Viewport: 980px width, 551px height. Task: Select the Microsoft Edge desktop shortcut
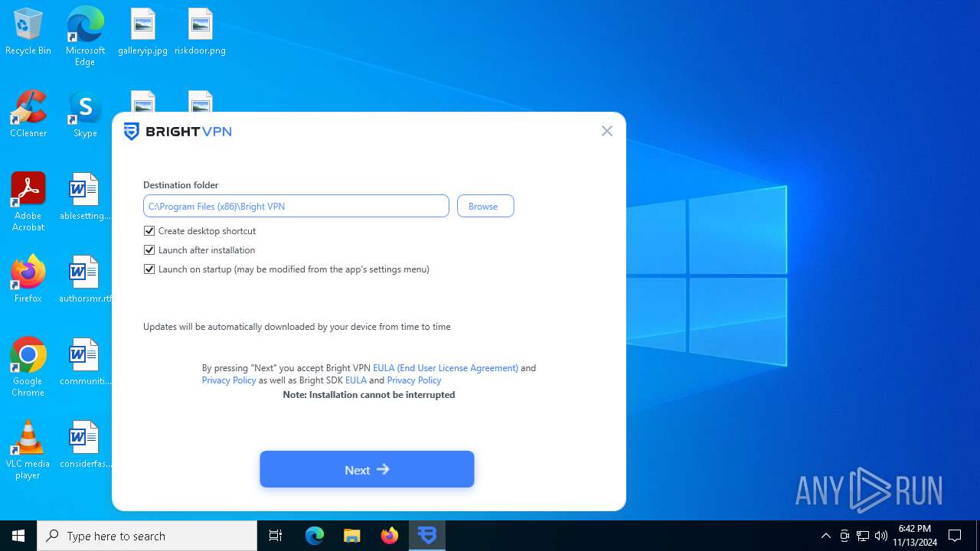coord(85,36)
